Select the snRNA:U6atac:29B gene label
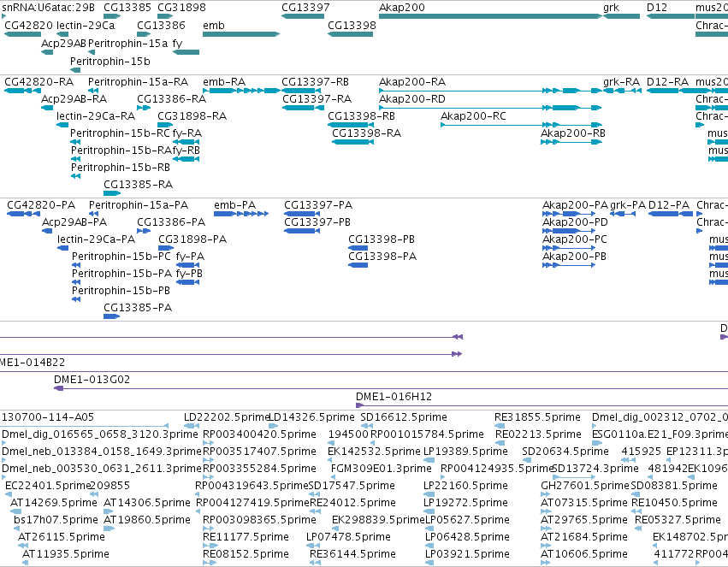Image resolution: width=728 pixels, height=567 pixels. click(48, 8)
